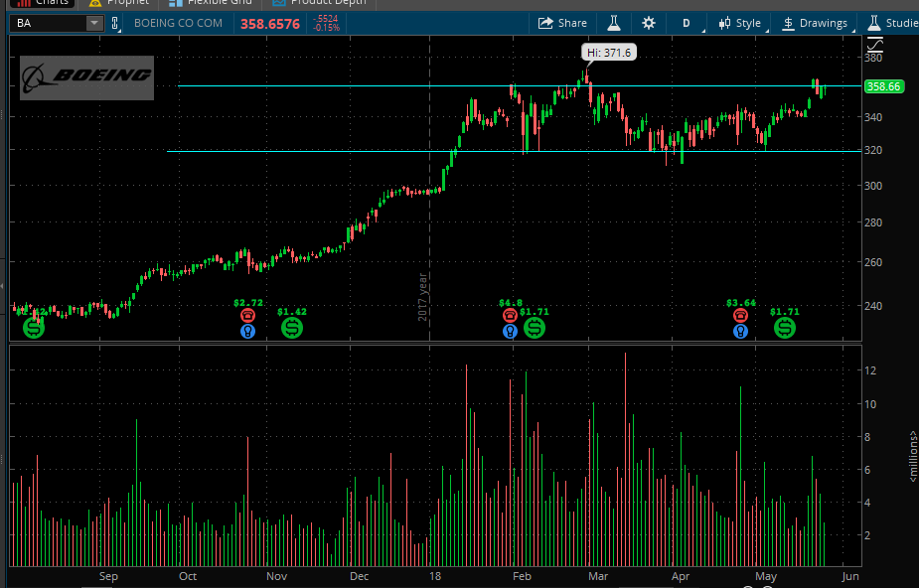Click the blue lightbulb icon under $4.8 earnings
Screen dimensions: 919x588
pyautogui.click(x=510, y=332)
